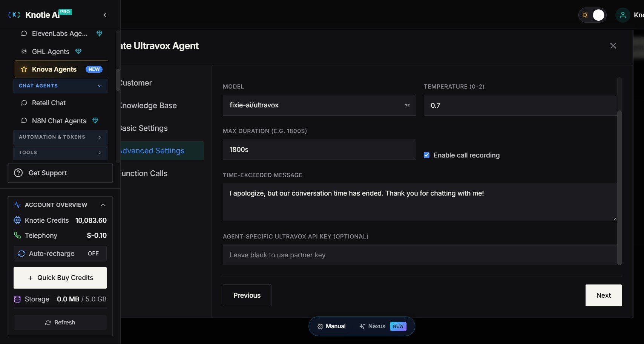
Task: Click the user profile avatar icon
Action: [623, 15]
